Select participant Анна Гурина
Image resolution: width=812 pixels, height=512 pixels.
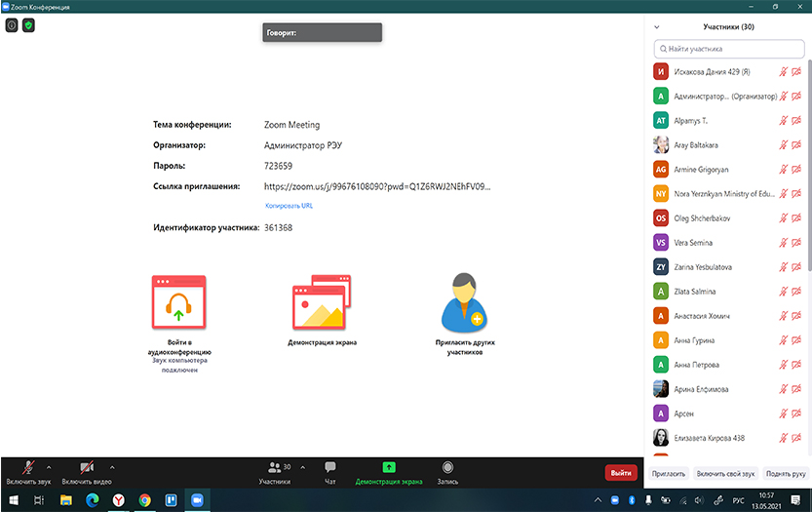tap(729, 340)
